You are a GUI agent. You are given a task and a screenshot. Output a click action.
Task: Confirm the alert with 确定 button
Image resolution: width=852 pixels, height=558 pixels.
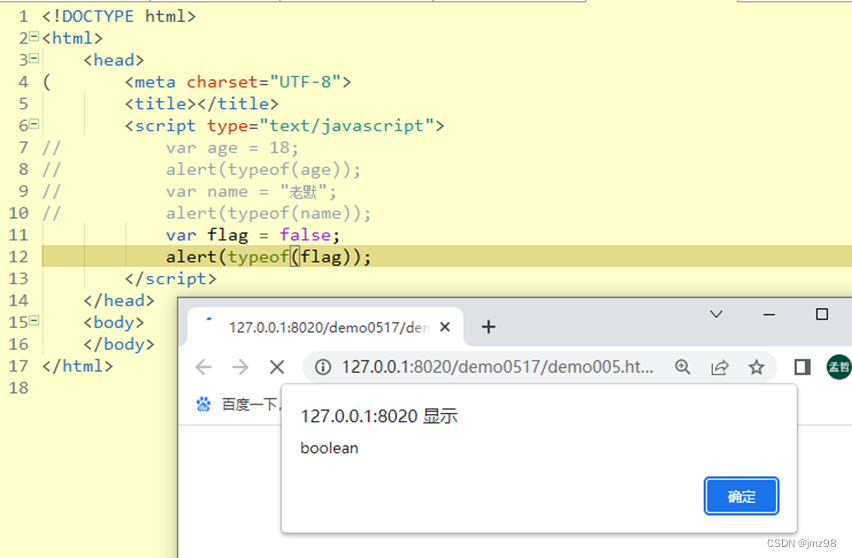click(741, 496)
